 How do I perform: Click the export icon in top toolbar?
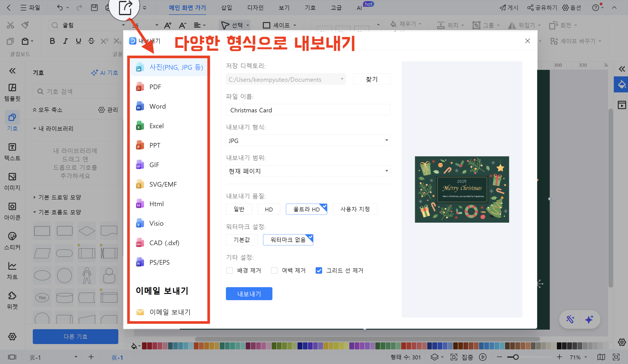125,7
